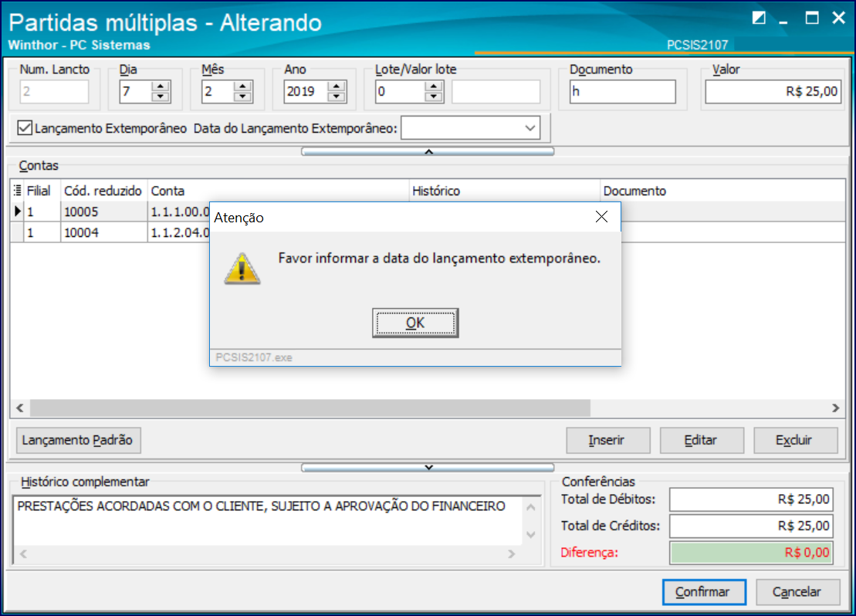Increase Dia value with up arrow
This screenshot has width=856, height=616.
click(x=161, y=86)
